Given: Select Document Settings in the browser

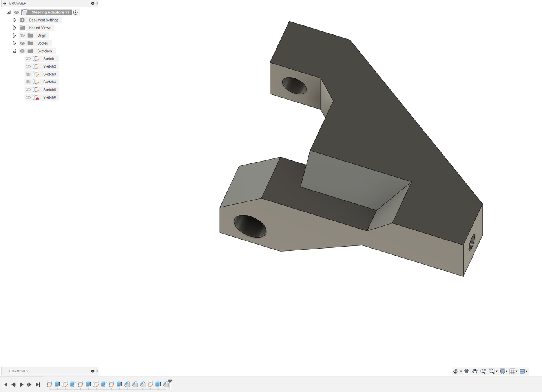Looking at the screenshot, I should pyautogui.click(x=44, y=20).
